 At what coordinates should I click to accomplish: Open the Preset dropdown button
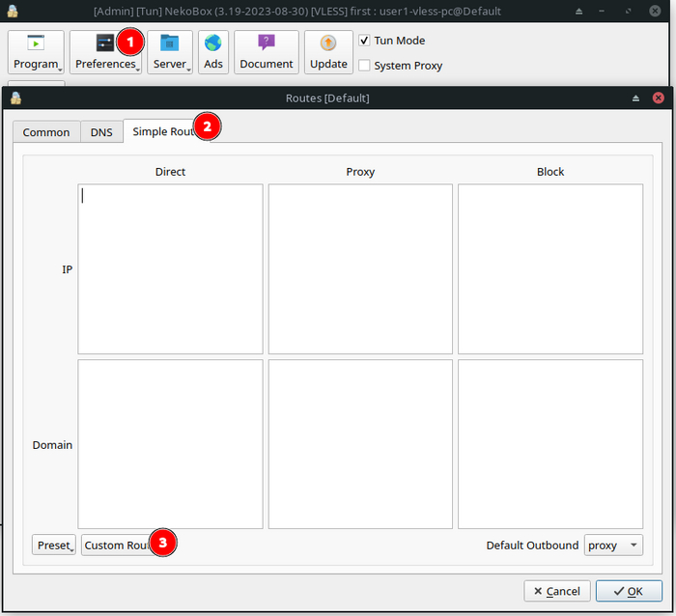[x=53, y=546]
